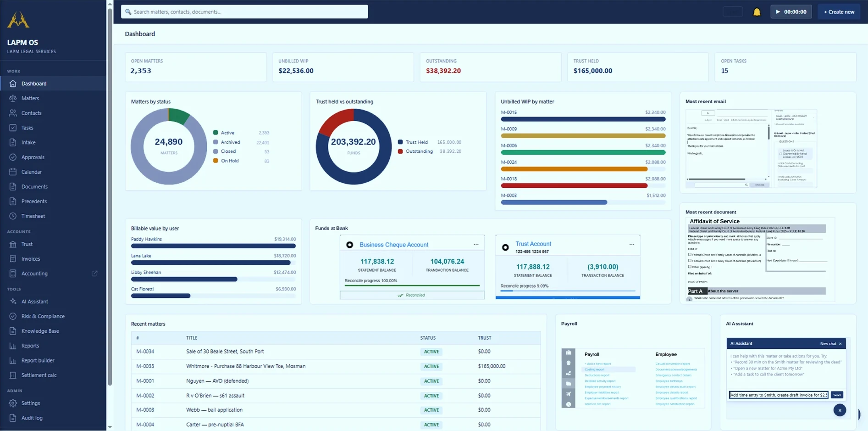Click the Matters scales icon in sidebar
868x431 pixels.
[x=13, y=98]
